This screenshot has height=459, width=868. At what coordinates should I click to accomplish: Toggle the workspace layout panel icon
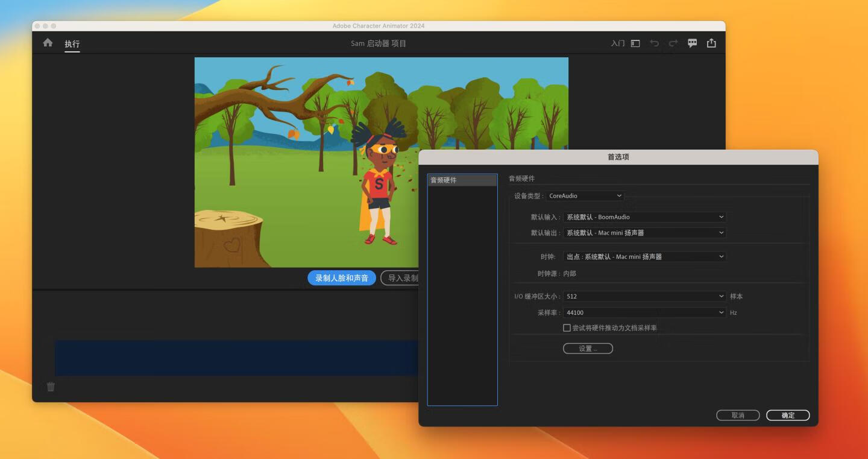coord(635,43)
